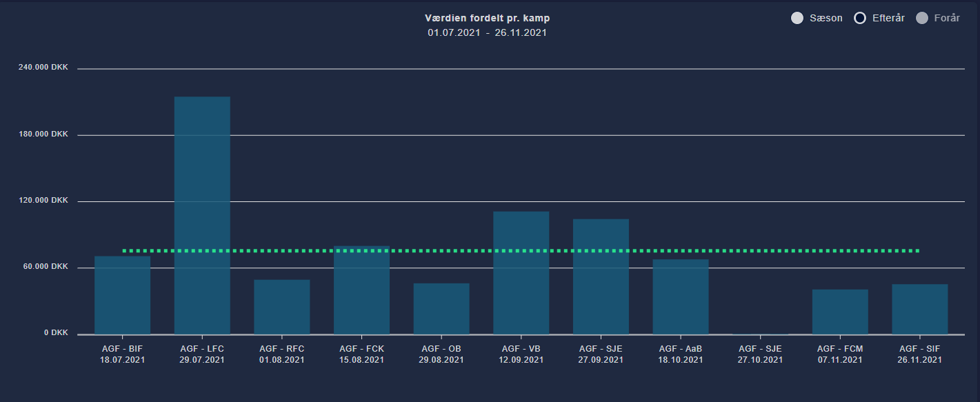Click the chart title Værdien fordelt pr. kamp

click(488, 17)
